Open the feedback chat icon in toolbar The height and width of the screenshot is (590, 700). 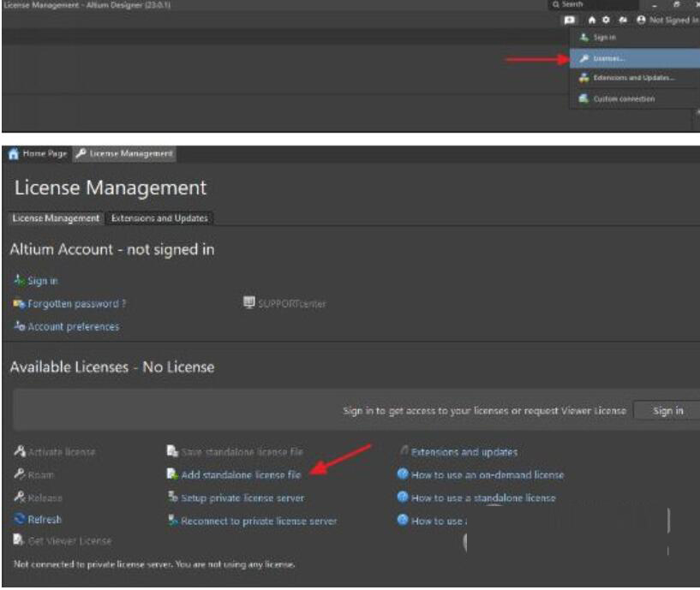coord(569,20)
